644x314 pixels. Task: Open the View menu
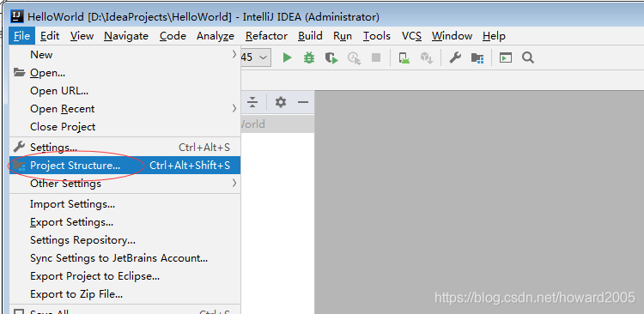click(x=82, y=36)
